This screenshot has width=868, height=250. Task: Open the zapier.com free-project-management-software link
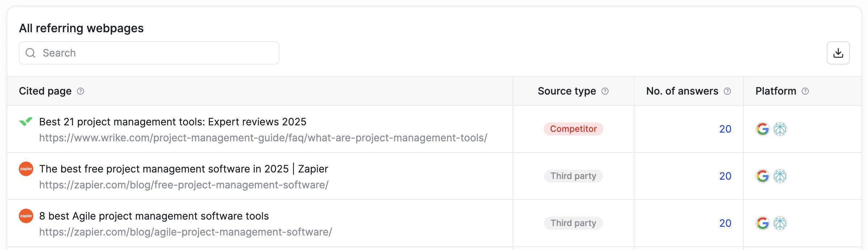point(184,185)
